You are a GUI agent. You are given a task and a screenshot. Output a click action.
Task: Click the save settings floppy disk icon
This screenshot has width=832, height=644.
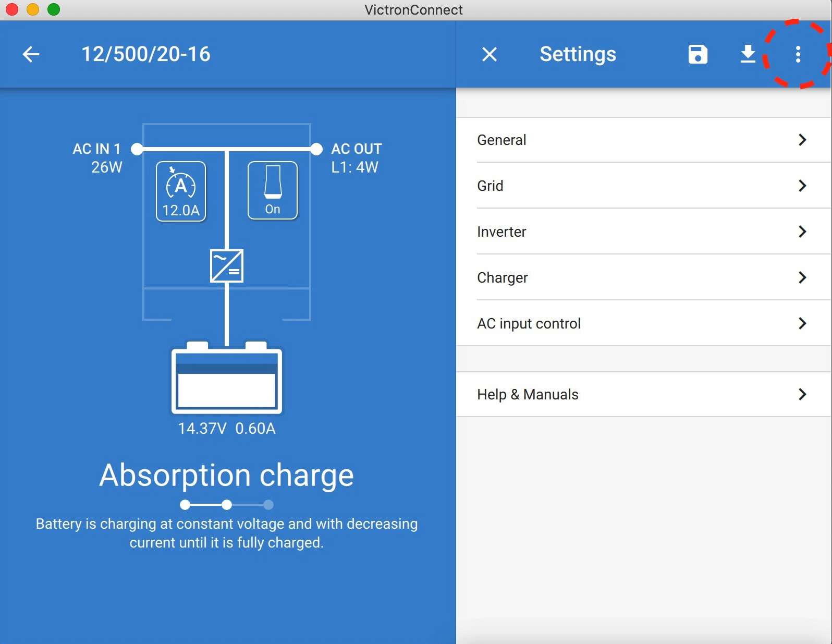698,54
